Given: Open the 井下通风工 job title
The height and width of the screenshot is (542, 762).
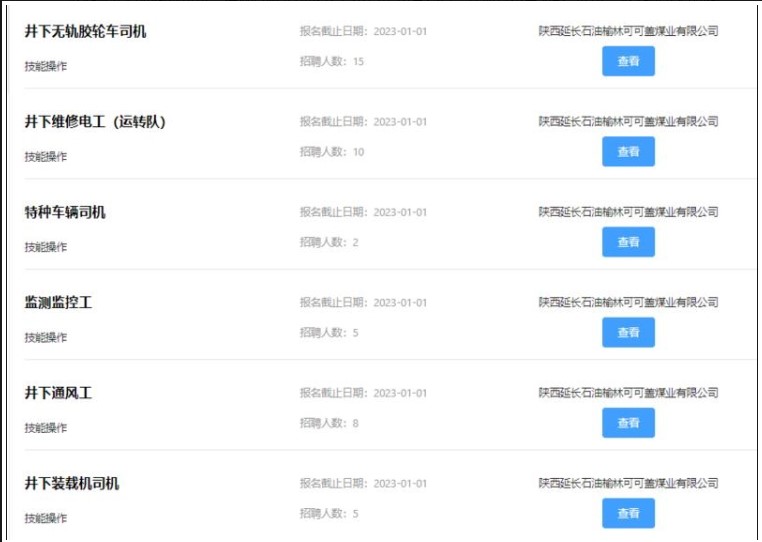Looking at the screenshot, I should click(x=58, y=393).
